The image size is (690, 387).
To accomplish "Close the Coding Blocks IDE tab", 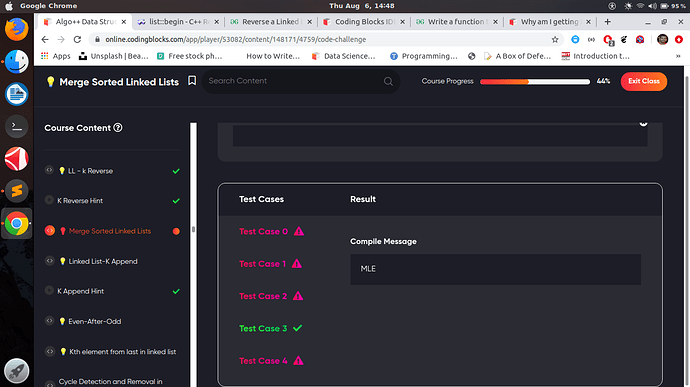I will pos(402,22).
